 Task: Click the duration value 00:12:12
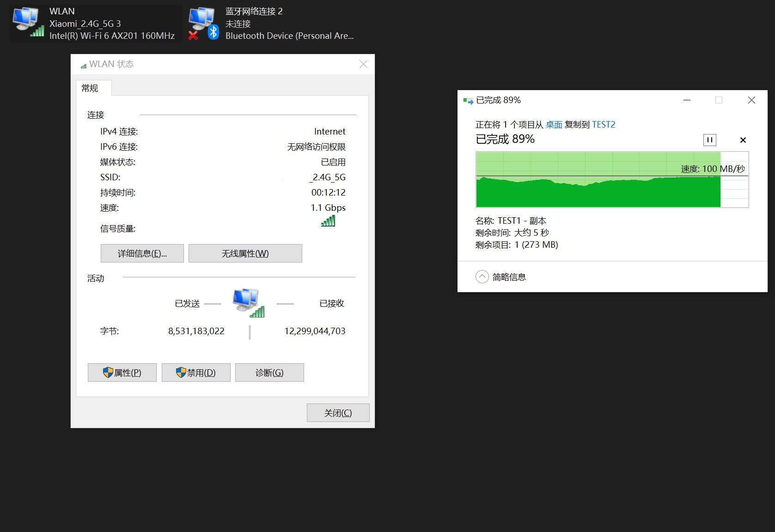coord(328,192)
